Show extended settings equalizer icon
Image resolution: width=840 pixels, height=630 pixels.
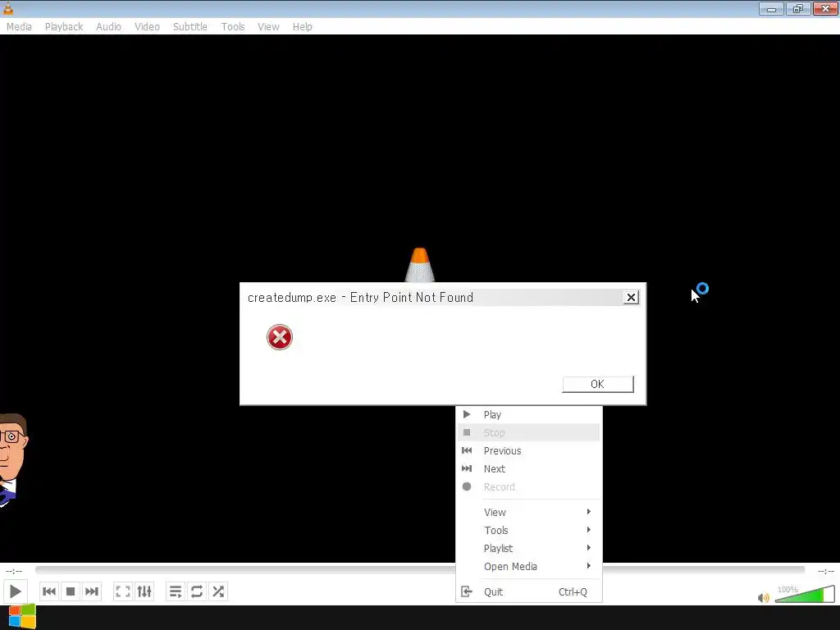point(144,591)
